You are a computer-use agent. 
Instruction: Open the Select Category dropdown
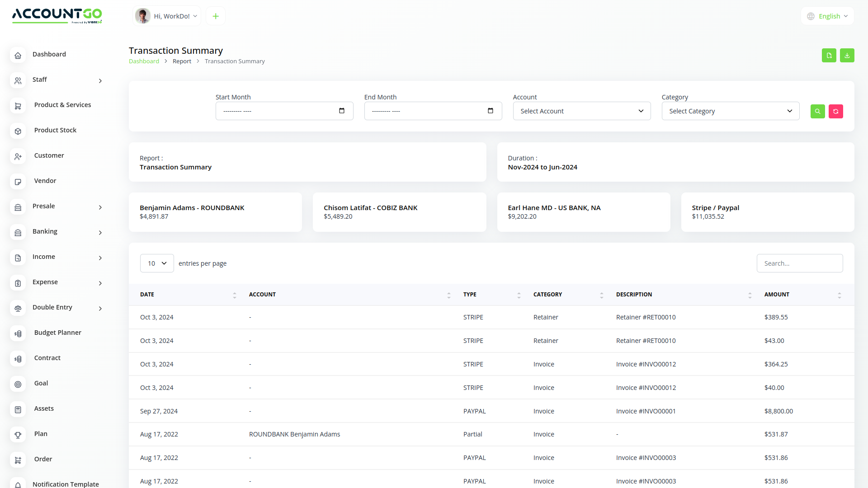(x=730, y=111)
